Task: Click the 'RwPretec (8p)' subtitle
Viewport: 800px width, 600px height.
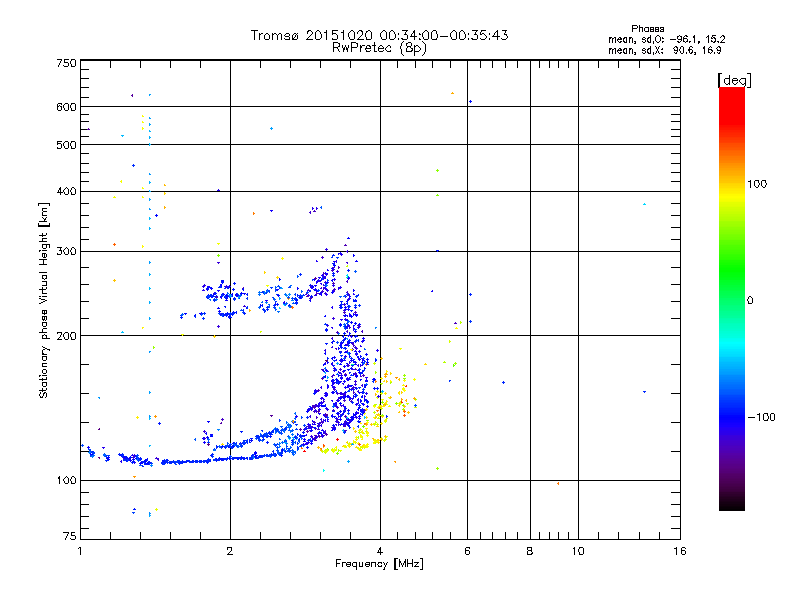Action: pyautogui.click(x=379, y=48)
